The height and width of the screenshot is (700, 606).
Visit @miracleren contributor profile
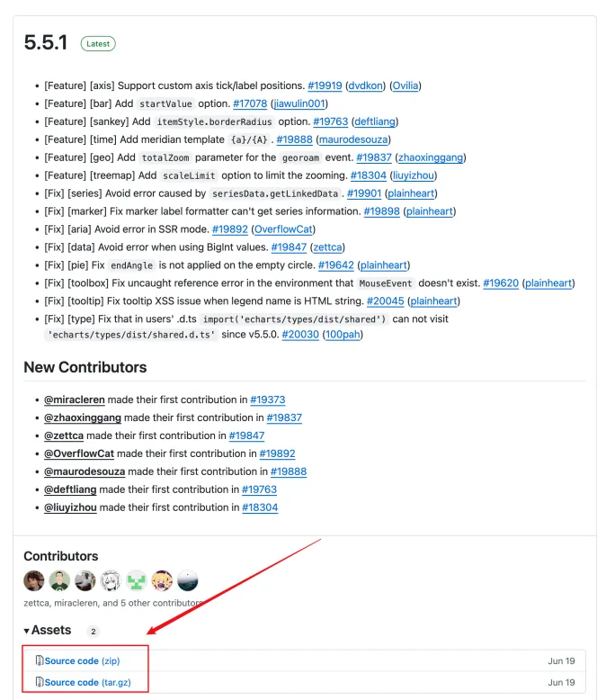(x=75, y=399)
